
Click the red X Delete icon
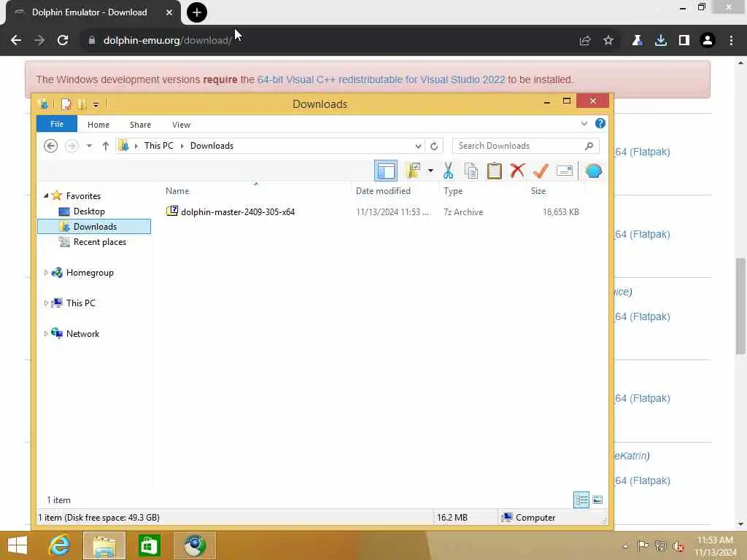517,171
